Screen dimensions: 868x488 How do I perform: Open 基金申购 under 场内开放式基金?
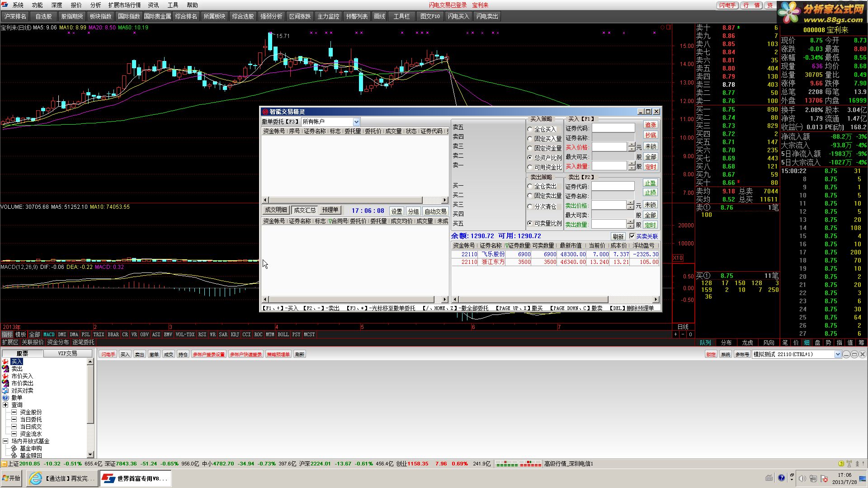tap(31, 448)
